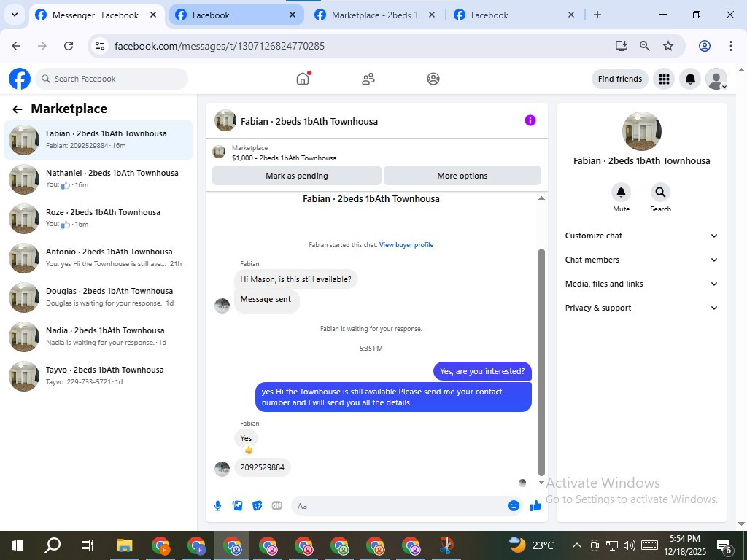Open the tab search dropdown arrow
Image resolution: width=747 pixels, height=560 pixels.
click(x=15, y=15)
